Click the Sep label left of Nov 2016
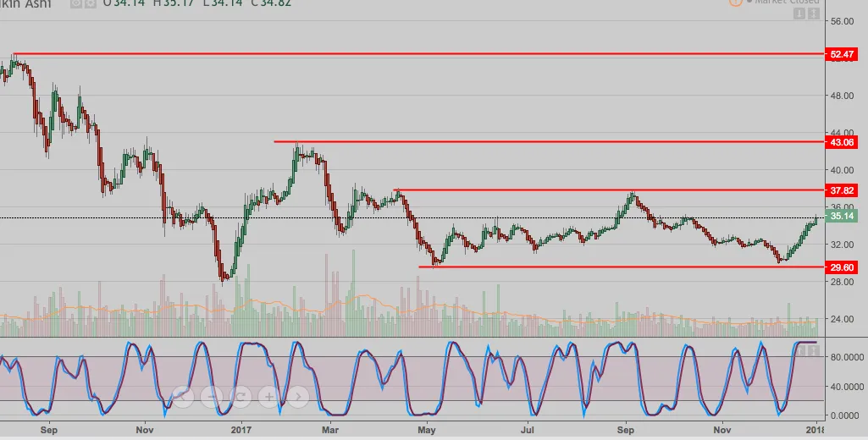The image size is (868, 440). pos(49,430)
